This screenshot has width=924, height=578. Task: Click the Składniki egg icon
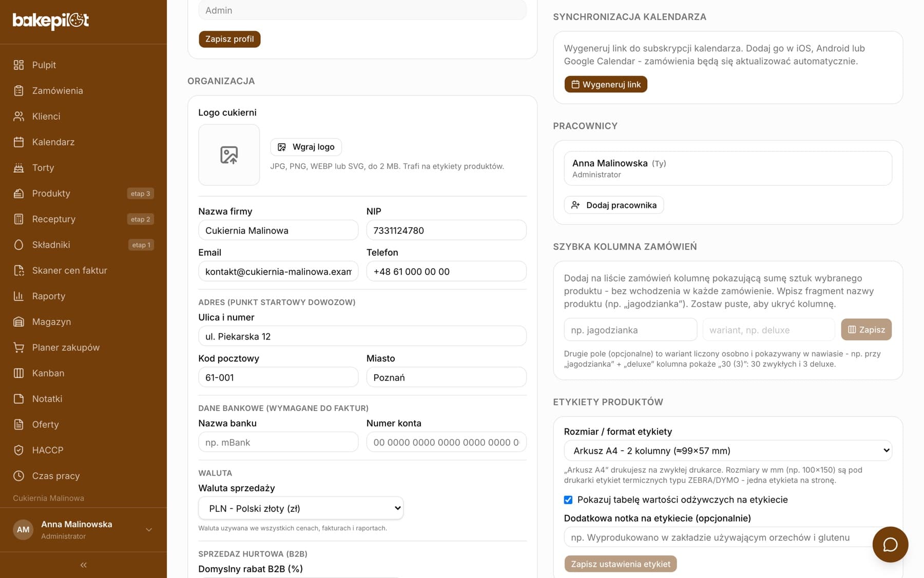[18, 245]
